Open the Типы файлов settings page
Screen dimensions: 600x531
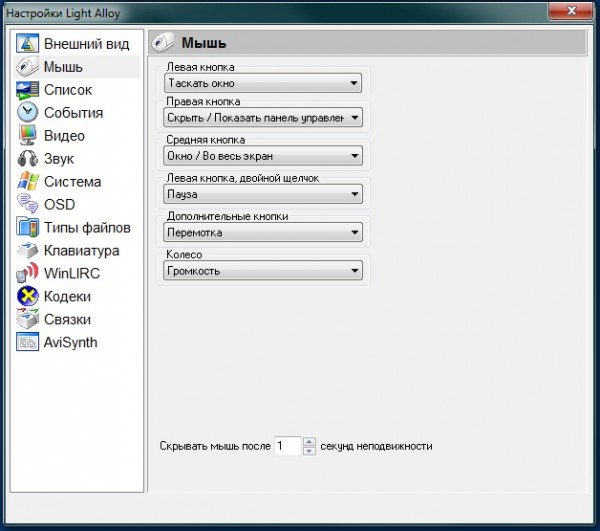[77, 228]
